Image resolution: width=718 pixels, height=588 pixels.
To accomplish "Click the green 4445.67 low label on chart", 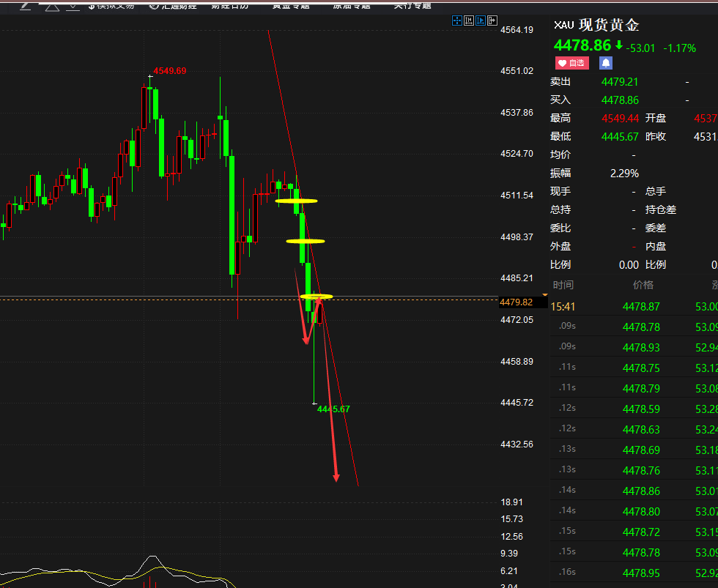I will [x=333, y=409].
